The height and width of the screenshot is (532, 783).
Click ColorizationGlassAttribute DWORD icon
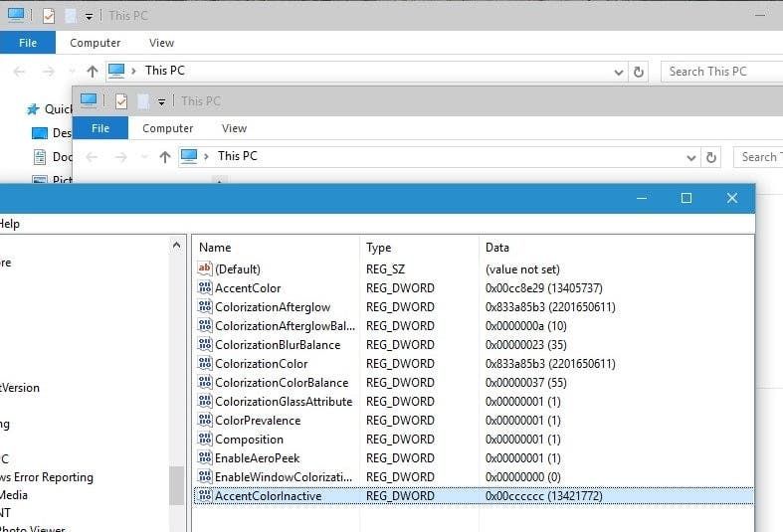(x=205, y=402)
